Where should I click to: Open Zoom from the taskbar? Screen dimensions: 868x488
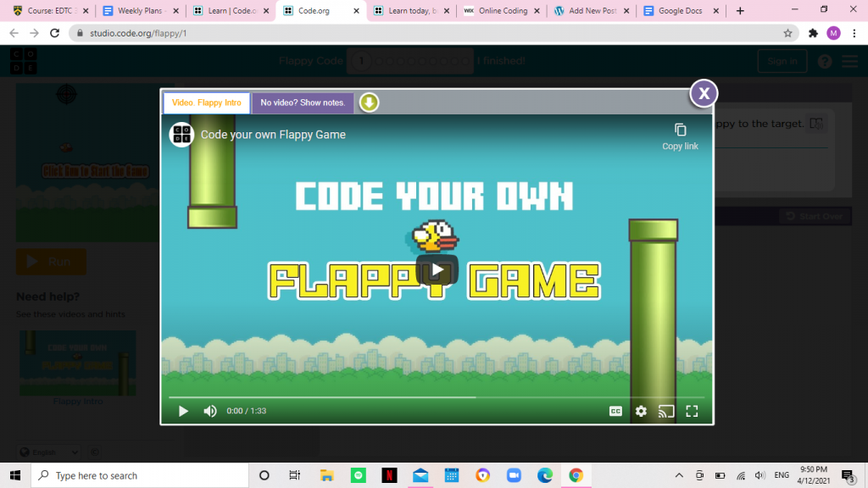(x=514, y=475)
